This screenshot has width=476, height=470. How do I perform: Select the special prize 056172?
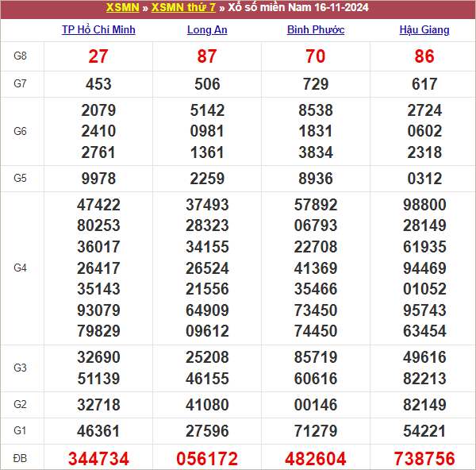click(x=207, y=459)
